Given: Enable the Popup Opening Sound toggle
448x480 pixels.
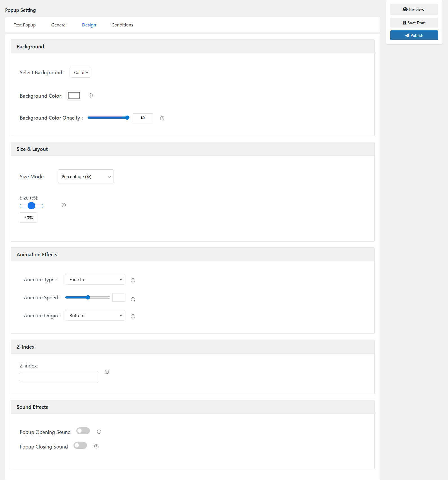Looking at the screenshot, I should (83, 431).
